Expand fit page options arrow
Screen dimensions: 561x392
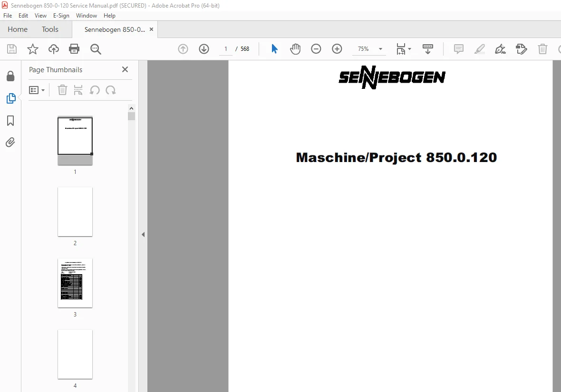tap(410, 49)
